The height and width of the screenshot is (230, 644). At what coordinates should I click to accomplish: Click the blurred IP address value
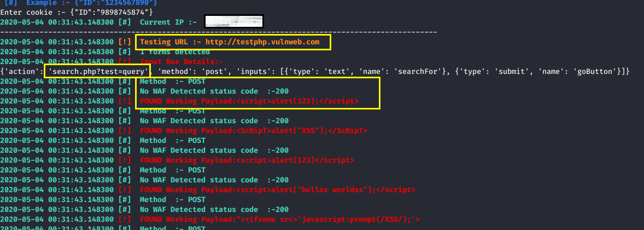point(233,21)
